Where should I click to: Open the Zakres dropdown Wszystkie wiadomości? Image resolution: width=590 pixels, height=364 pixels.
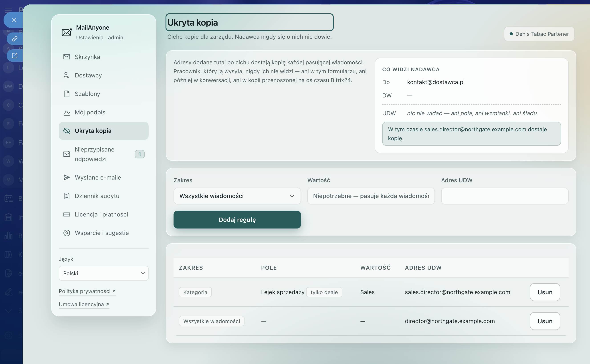(237, 196)
